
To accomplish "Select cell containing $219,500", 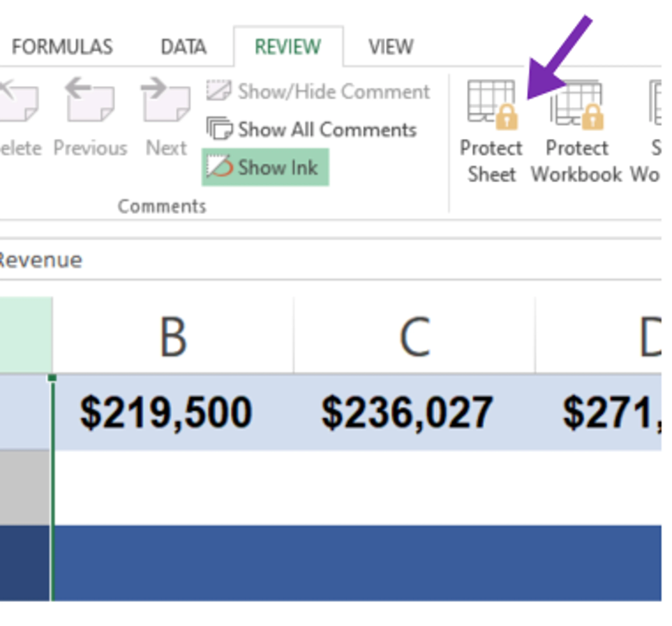I will [x=166, y=412].
